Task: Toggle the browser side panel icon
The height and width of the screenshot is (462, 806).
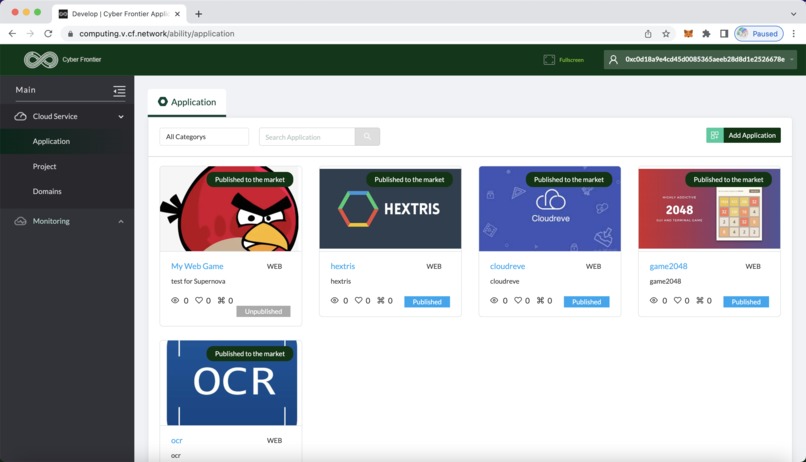Action: [x=724, y=33]
